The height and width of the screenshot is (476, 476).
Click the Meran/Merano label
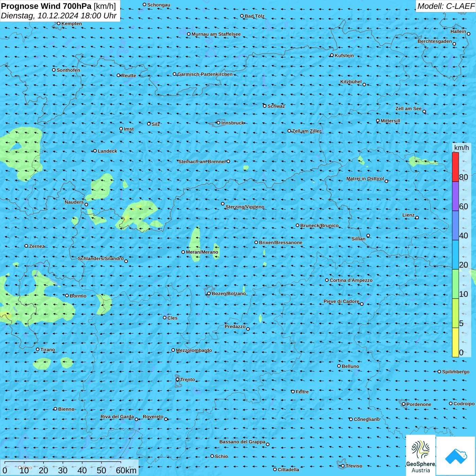click(202, 252)
